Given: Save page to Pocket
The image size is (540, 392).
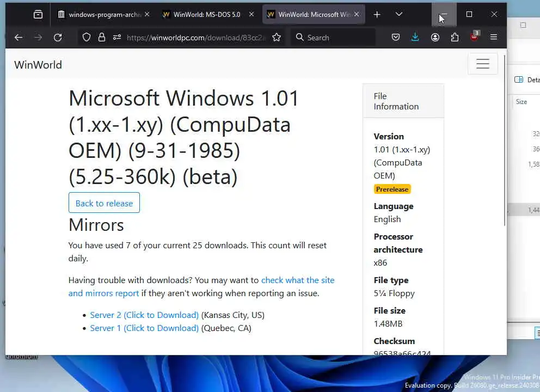Looking at the screenshot, I should (396, 37).
